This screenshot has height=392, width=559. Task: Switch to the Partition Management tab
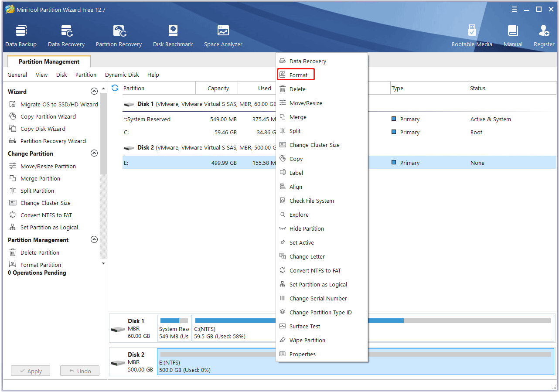[x=49, y=61]
